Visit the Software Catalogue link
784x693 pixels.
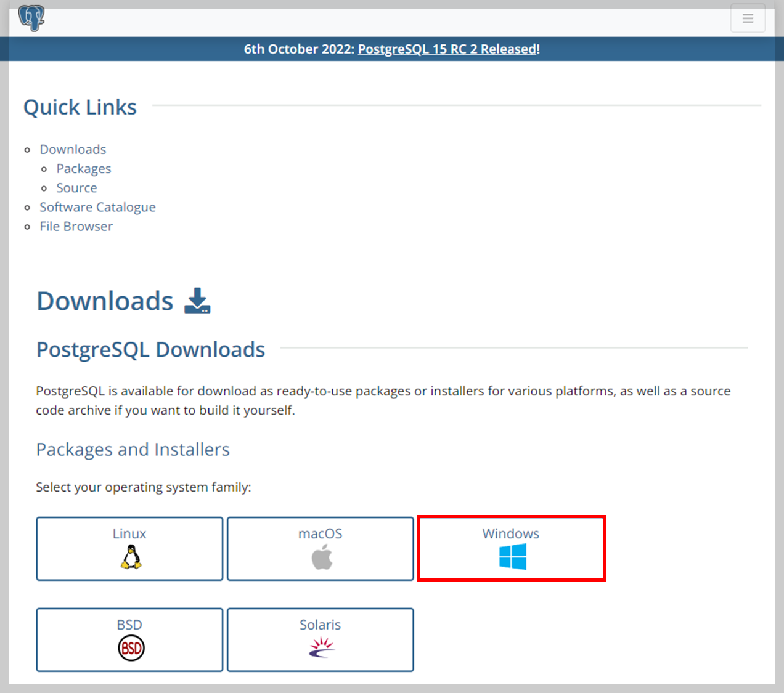coord(97,207)
